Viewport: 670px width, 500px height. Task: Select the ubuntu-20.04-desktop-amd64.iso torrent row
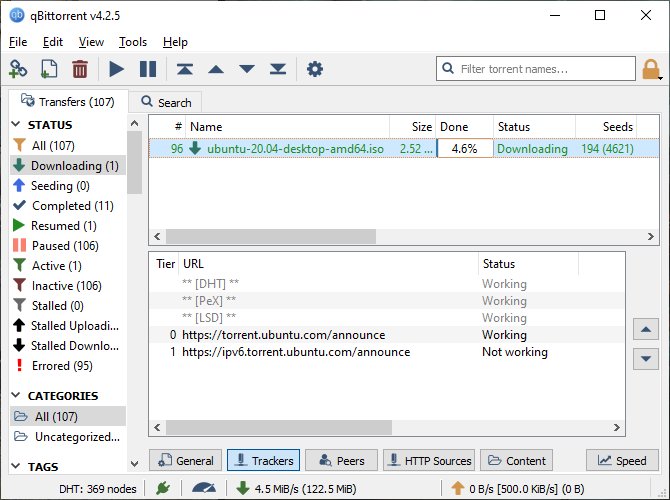coord(403,149)
